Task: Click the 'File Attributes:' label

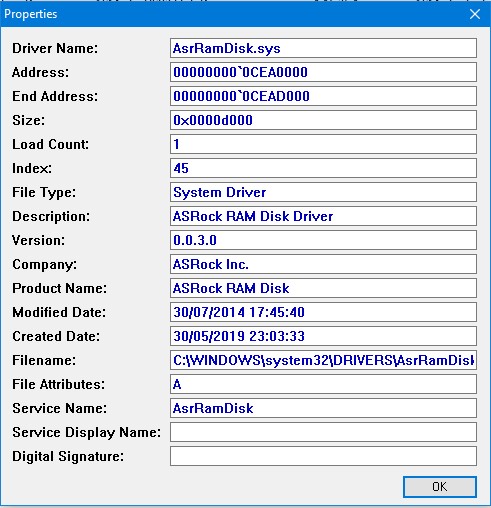Action: click(59, 384)
